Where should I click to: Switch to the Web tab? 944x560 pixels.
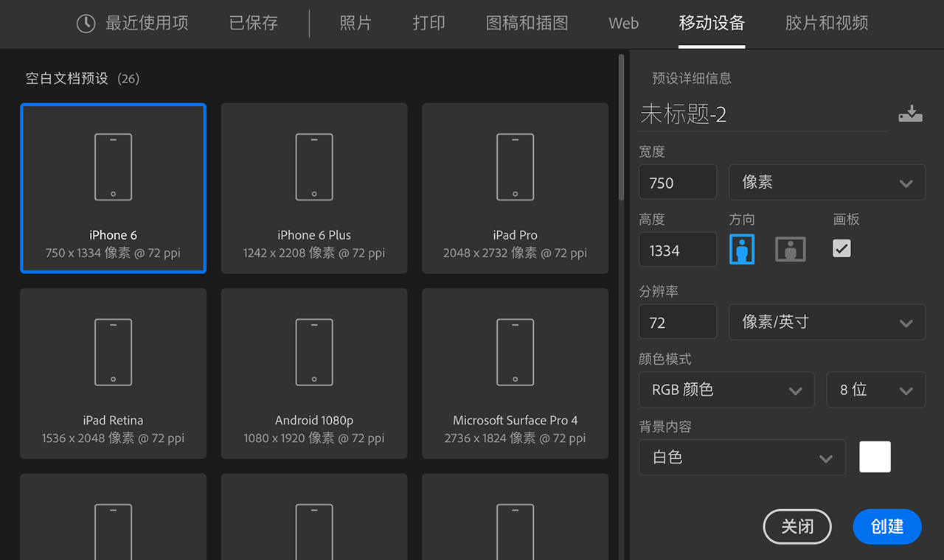coord(623,24)
